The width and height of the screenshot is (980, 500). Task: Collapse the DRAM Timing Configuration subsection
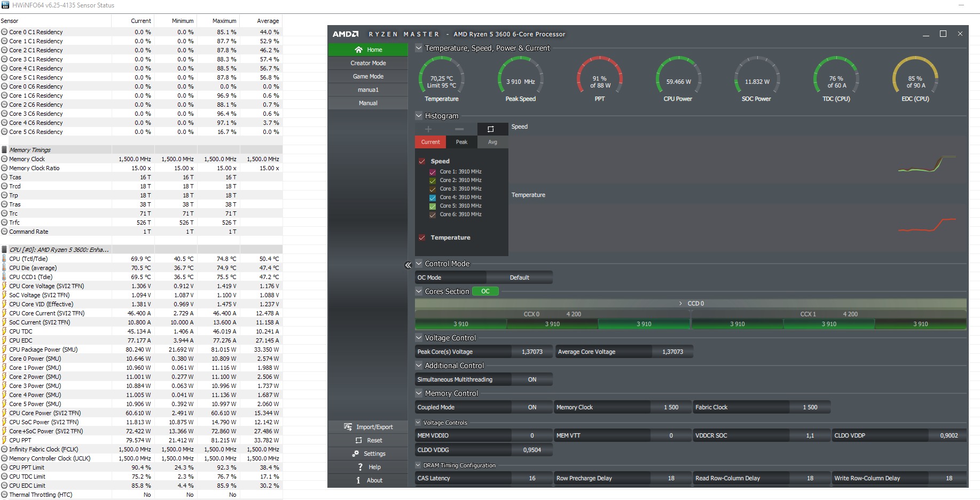point(419,465)
